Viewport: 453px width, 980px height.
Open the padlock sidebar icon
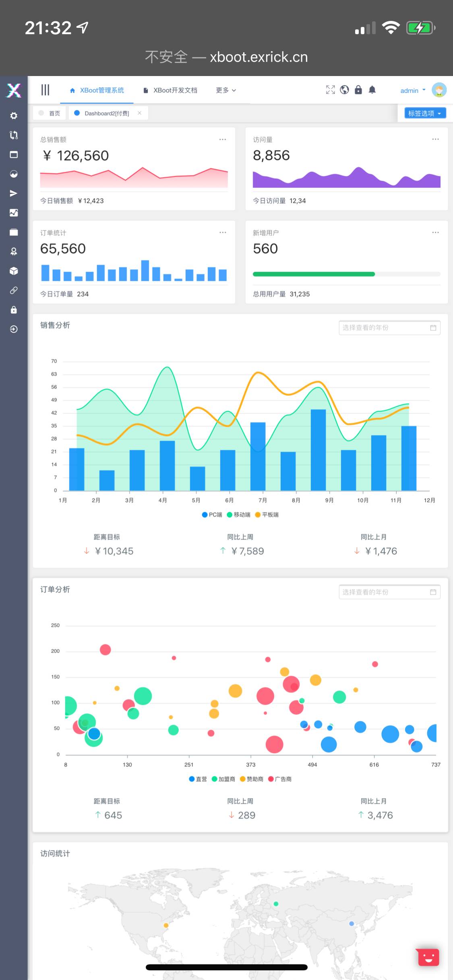click(14, 310)
